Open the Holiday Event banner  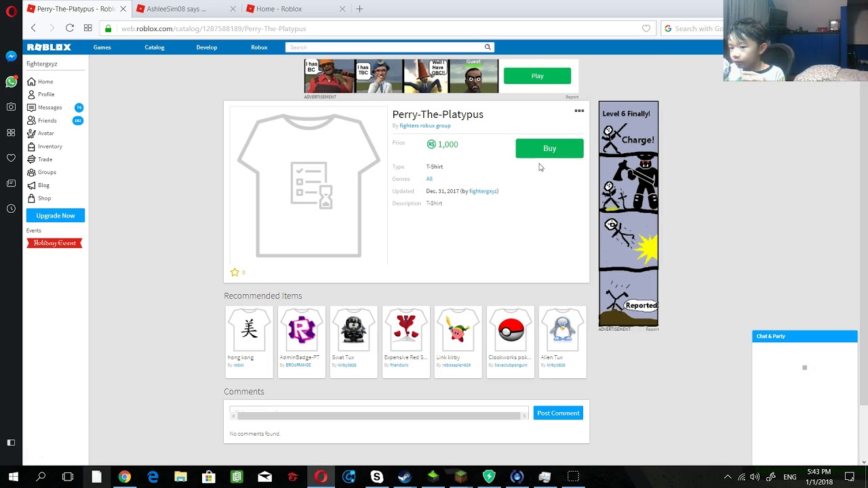coord(54,243)
